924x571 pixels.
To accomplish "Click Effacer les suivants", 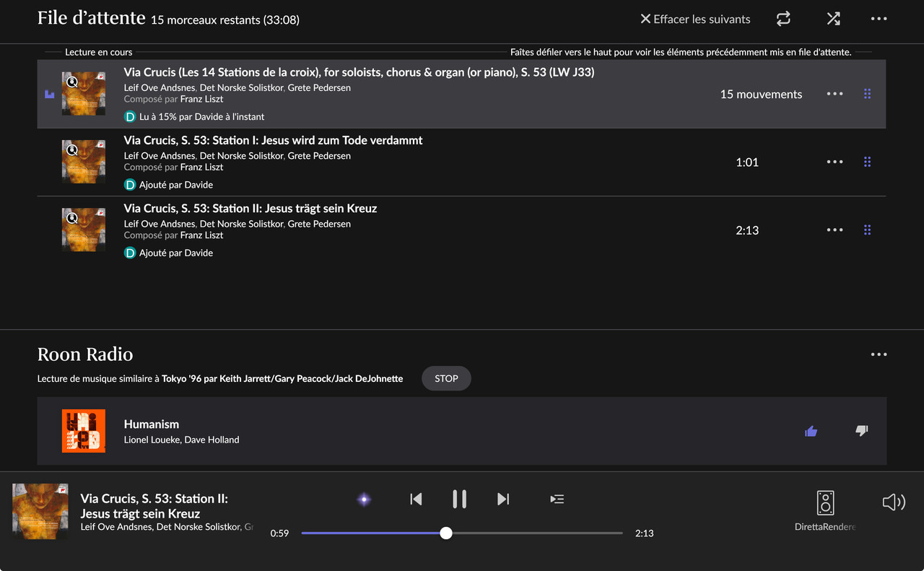I will 695,19.
